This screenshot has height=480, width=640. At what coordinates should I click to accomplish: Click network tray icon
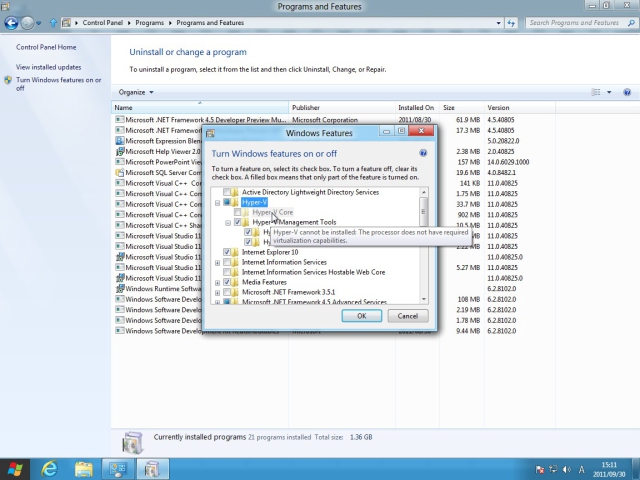pos(553,470)
